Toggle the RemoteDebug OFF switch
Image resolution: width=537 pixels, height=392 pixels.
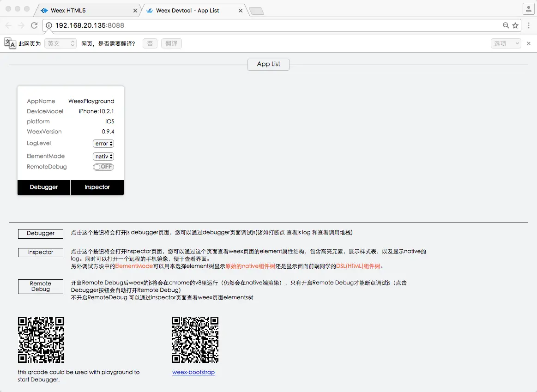click(x=103, y=167)
